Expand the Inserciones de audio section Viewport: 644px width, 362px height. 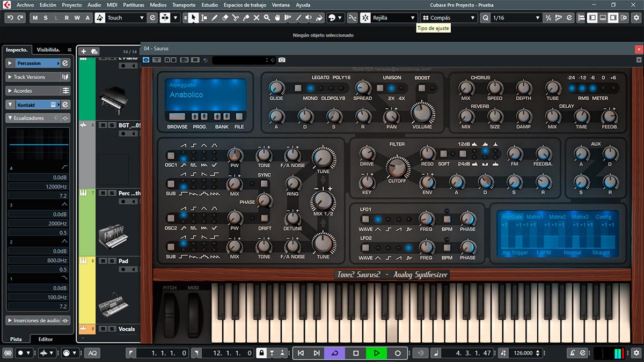10,320
